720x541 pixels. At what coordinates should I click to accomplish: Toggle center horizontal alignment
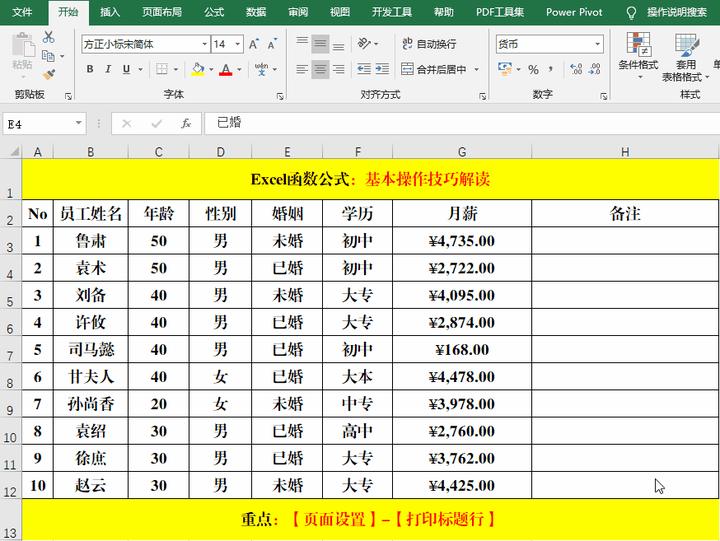point(320,69)
